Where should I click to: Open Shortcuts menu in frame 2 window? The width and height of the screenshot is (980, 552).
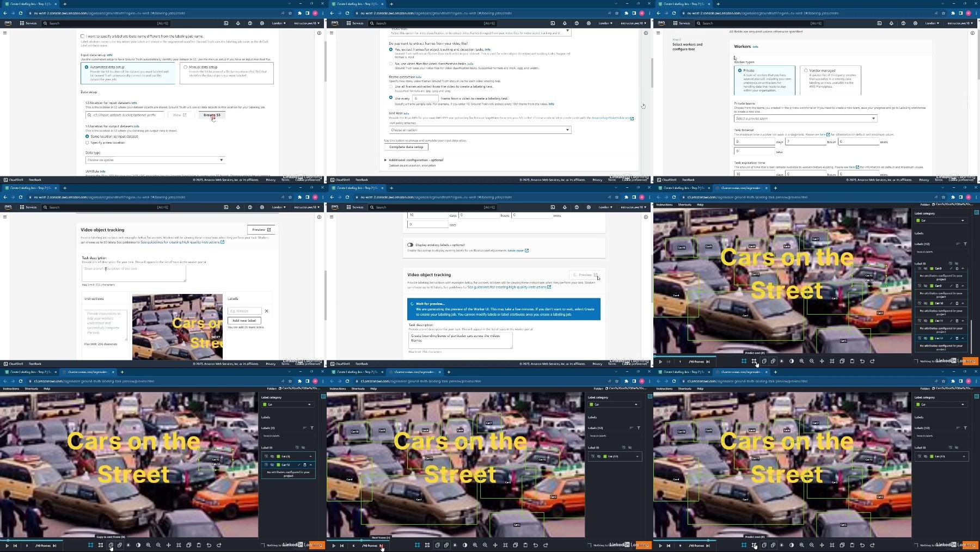31,389
